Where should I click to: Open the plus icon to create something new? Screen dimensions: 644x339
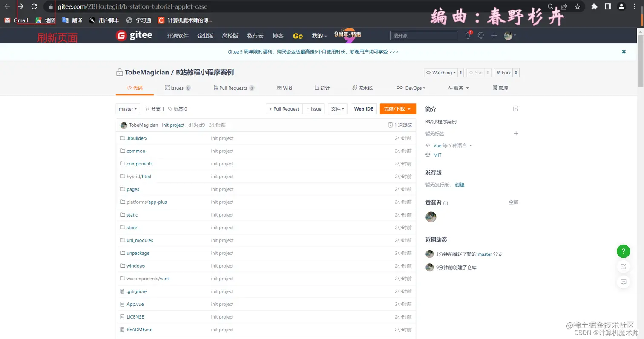(x=494, y=36)
